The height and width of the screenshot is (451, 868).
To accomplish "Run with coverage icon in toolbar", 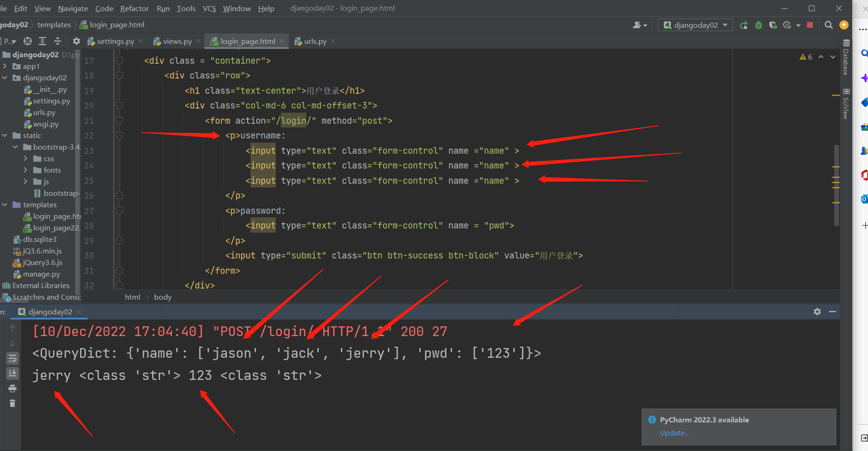I will coord(773,25).
